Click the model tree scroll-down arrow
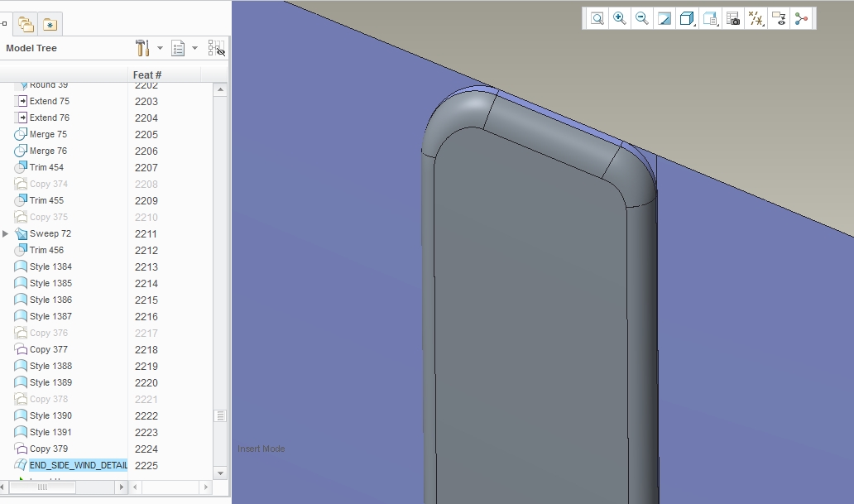854x504 pixels. 220,473
